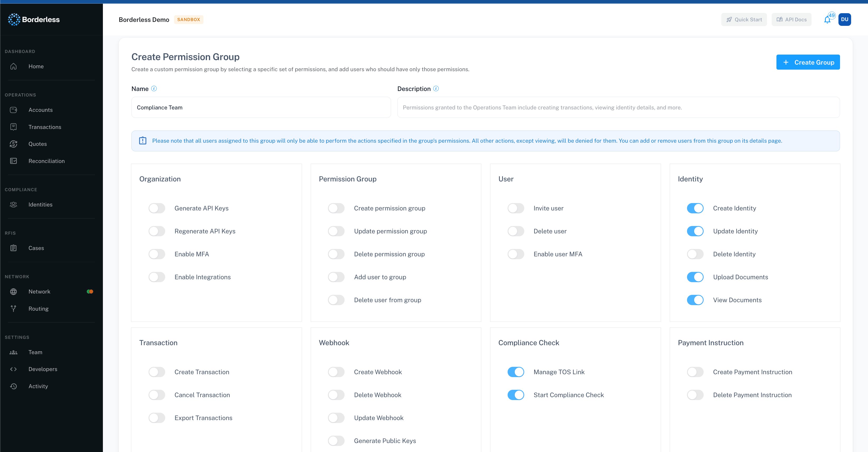Image resolution: width=868 pixels, height=452 pixels.
Task: Disable the Upload Documents toggle
Action: click(x=695, y=277)
